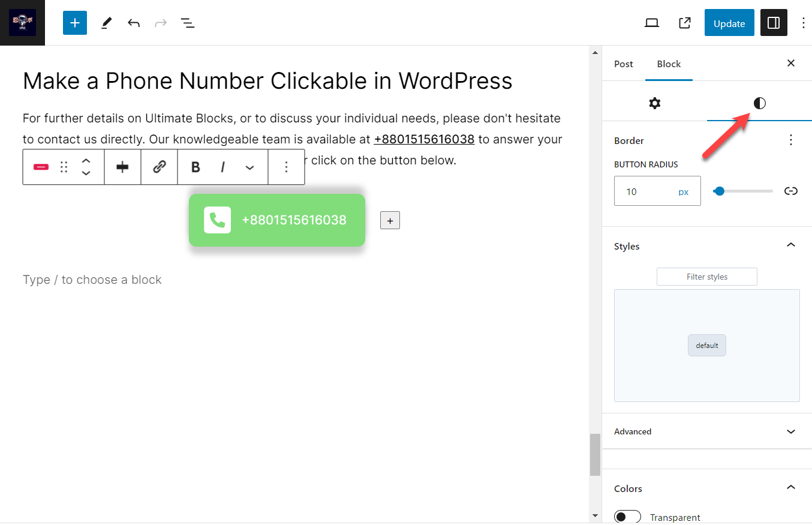Change the px unit of button radius

(x=684, y=192)
